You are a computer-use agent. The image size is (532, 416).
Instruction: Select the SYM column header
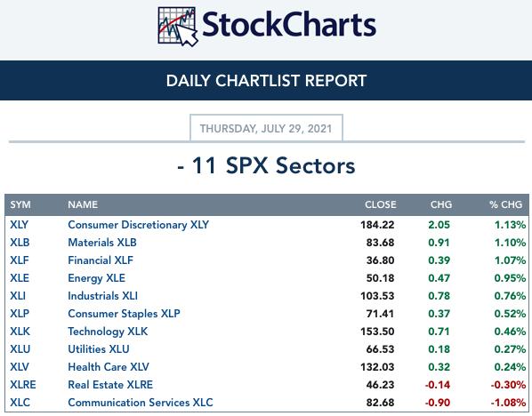pos(20,204)
